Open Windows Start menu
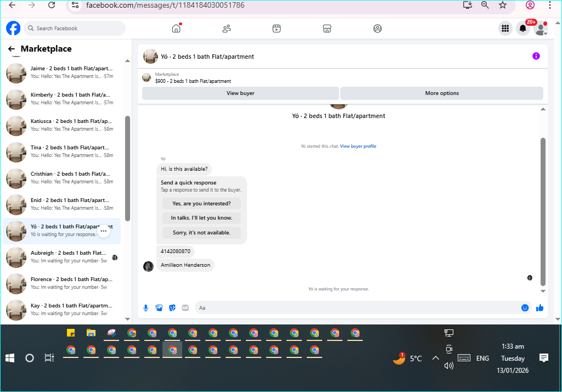The width and height of the screenshot is (562, 392). [x=10, y=358]
